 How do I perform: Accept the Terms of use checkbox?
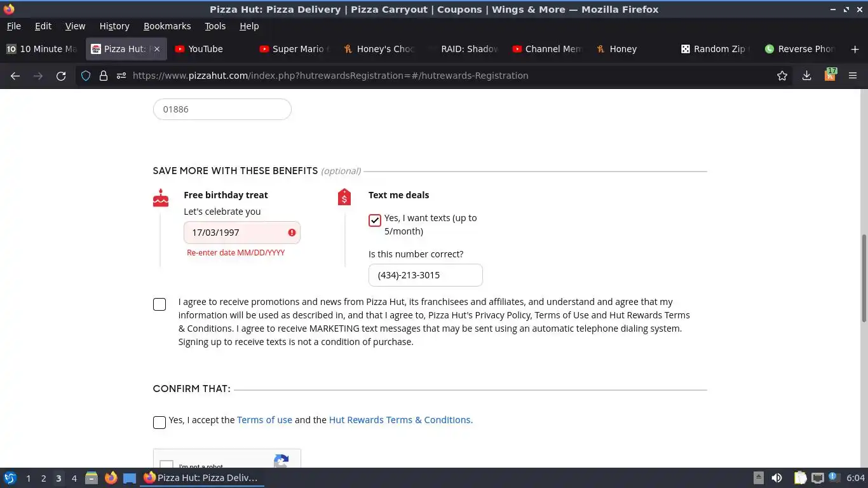click(159, 423)
